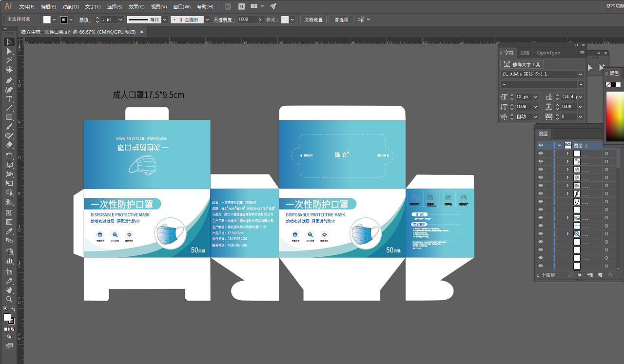The image size is (624, 364).
Task: Open the 窗口(W) menu
Action: coord(182,7)
